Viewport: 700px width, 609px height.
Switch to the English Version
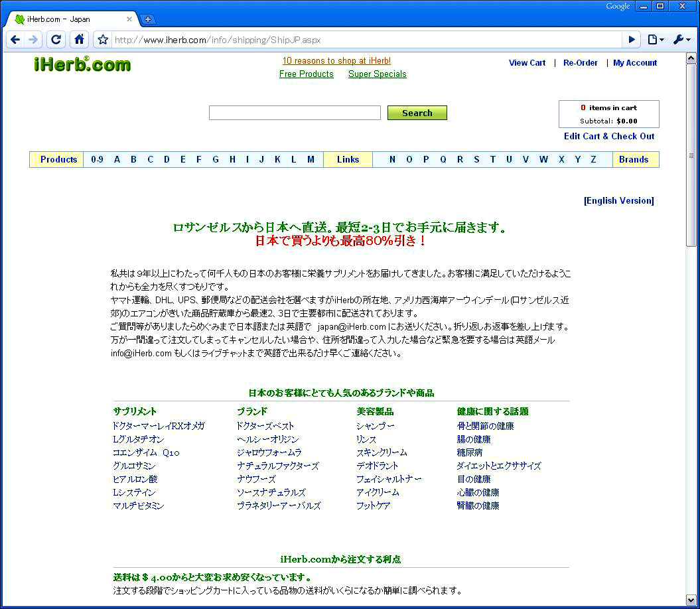(x=619, y=200)
